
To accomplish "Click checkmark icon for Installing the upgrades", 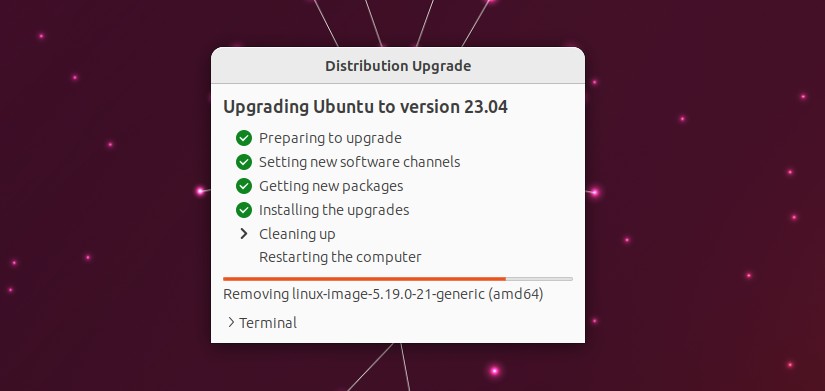I will pyautogui.click(x=244, y=210).
